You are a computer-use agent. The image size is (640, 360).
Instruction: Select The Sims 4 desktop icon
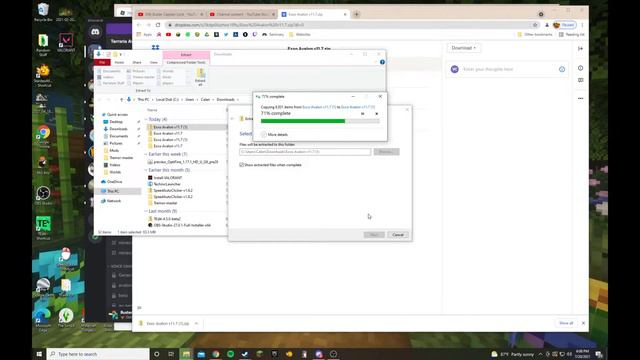66,318
